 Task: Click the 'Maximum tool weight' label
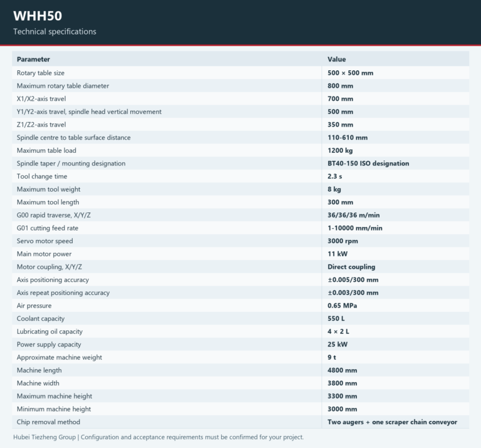(x=48, y=189)
